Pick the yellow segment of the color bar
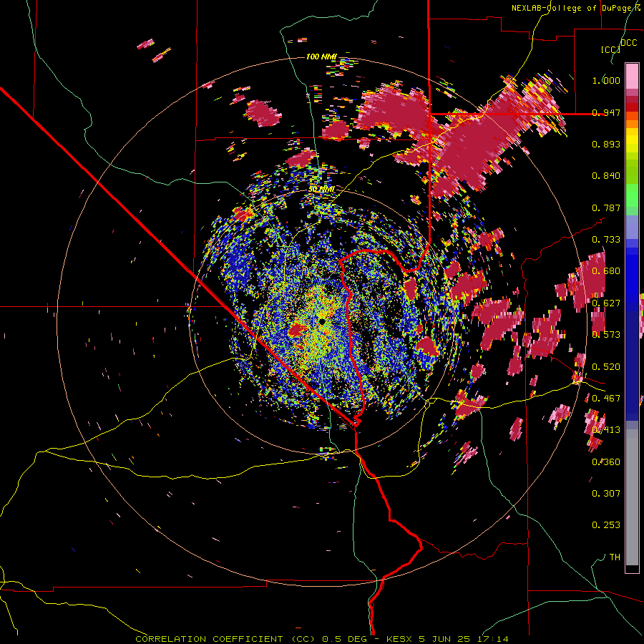 pyautogui.click(x=632, y=140)
